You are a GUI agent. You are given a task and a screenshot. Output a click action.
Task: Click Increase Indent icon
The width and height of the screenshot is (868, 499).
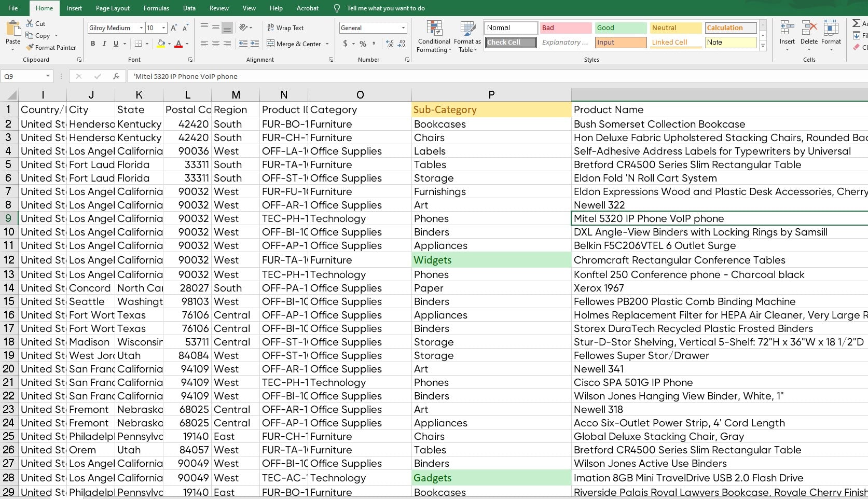click(254, 44)
